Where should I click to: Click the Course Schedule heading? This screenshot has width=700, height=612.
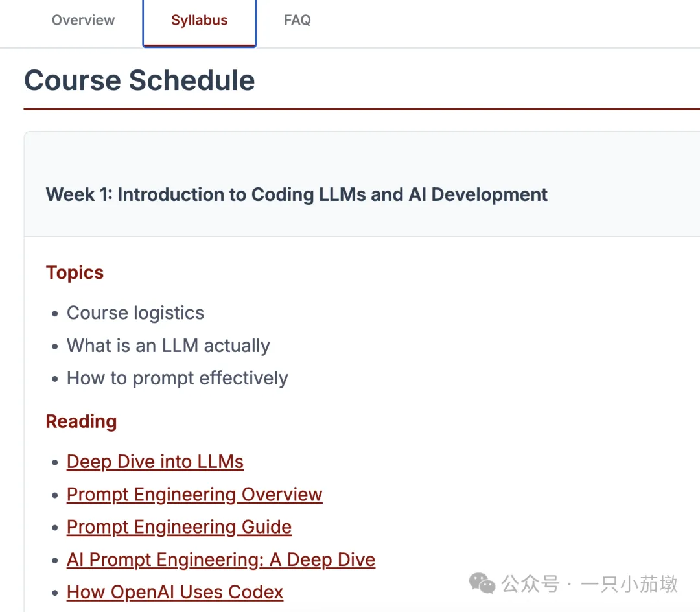(139, 80)
